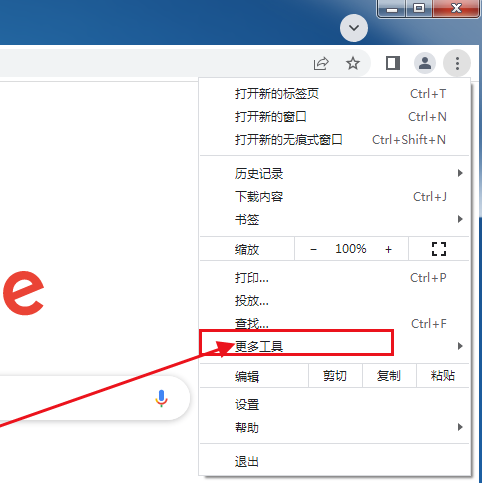Select 打印... menu entry
The height and width of the screenshot is (483, 482).
[x=334, y=277]
